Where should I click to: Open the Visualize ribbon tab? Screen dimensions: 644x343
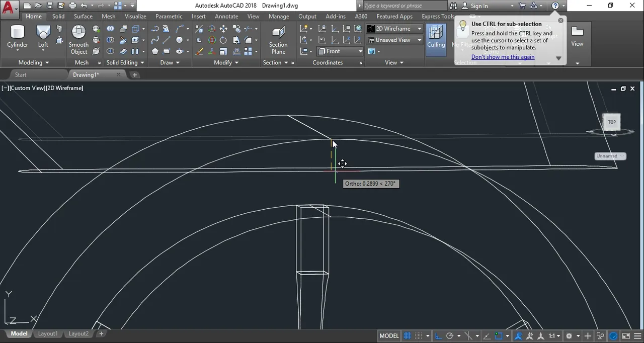pyautogui.click(x=135, y=17)
